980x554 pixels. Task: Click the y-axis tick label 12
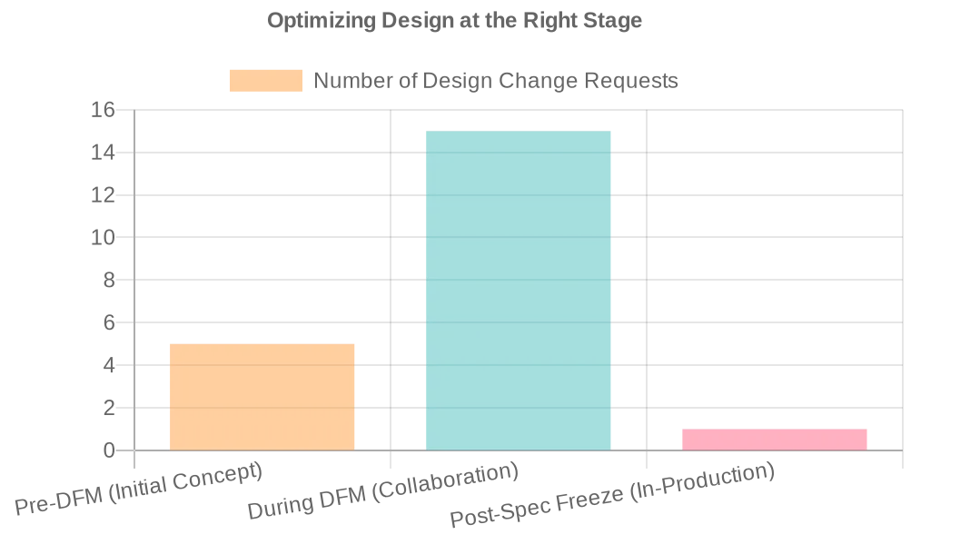103,195
